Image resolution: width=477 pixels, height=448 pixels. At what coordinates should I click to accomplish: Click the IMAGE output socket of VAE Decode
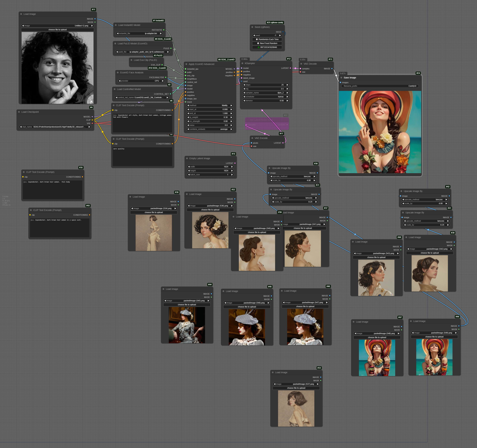[x=332, y=69]
